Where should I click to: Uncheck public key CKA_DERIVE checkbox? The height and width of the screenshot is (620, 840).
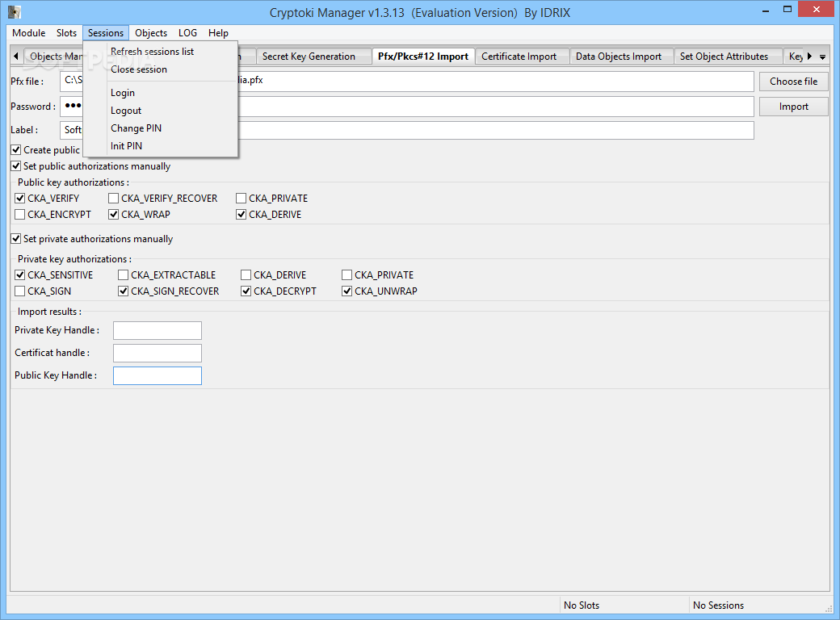tap(241, 214)
